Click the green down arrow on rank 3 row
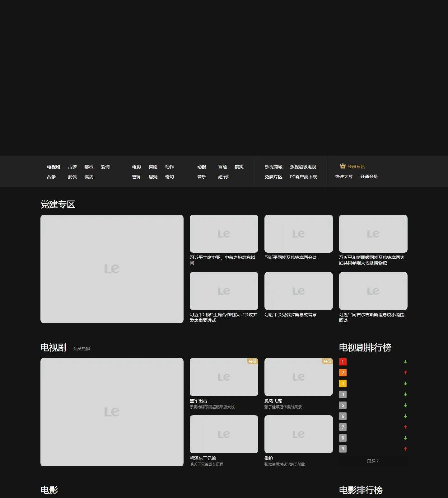This screenshot has width=448, height=498. (405, 383)
